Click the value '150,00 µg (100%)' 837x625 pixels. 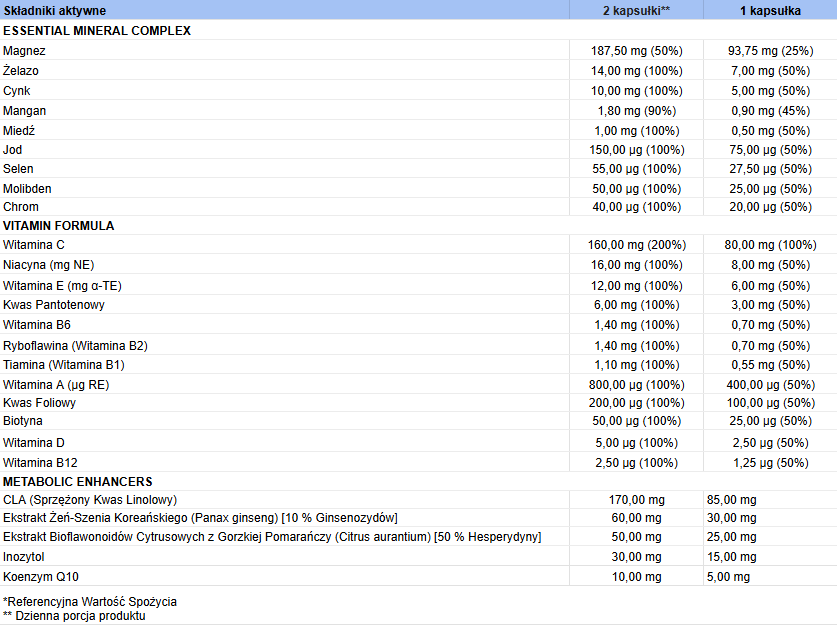[x=636, y=150]
